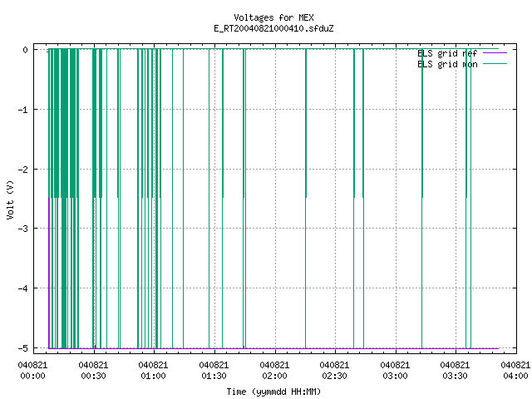Click the x-axis tick label '00:30'

pyautogui.click(x=93, y=376)
